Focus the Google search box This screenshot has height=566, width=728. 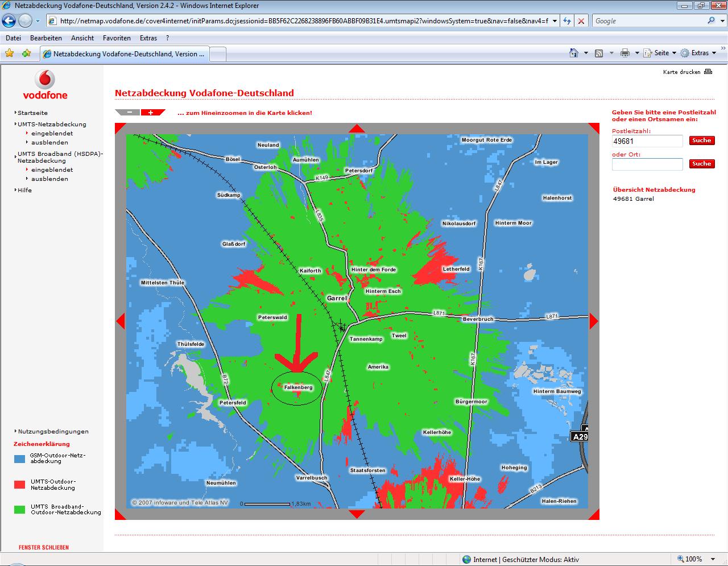(x=648, y=20)
